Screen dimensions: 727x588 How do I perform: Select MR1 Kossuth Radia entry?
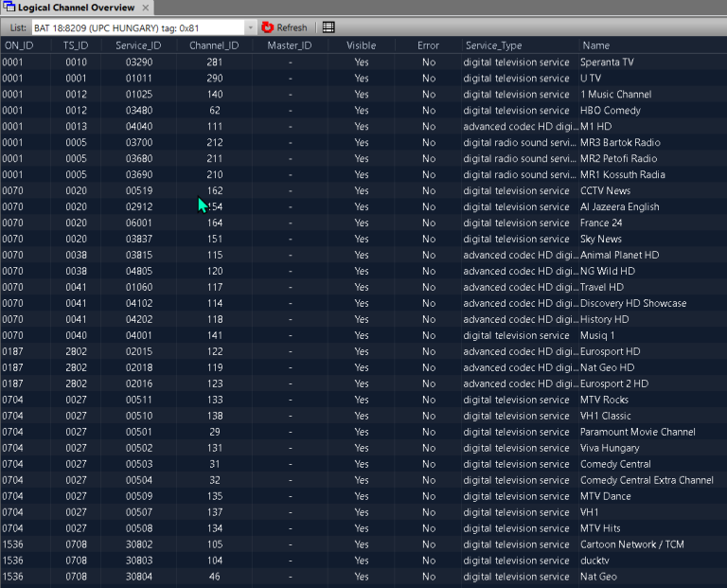pyautogui.click(x=363, y=175)
